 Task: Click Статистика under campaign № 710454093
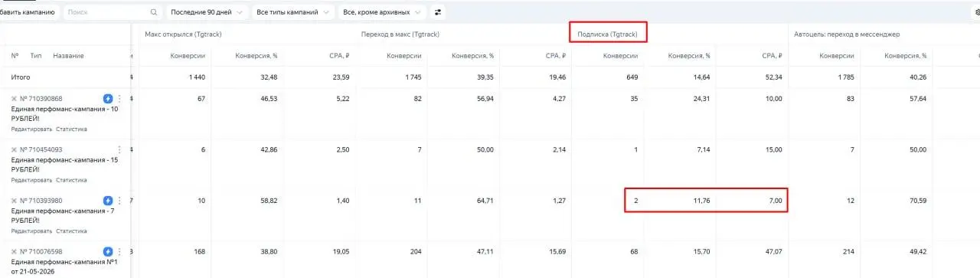(71, 180)
